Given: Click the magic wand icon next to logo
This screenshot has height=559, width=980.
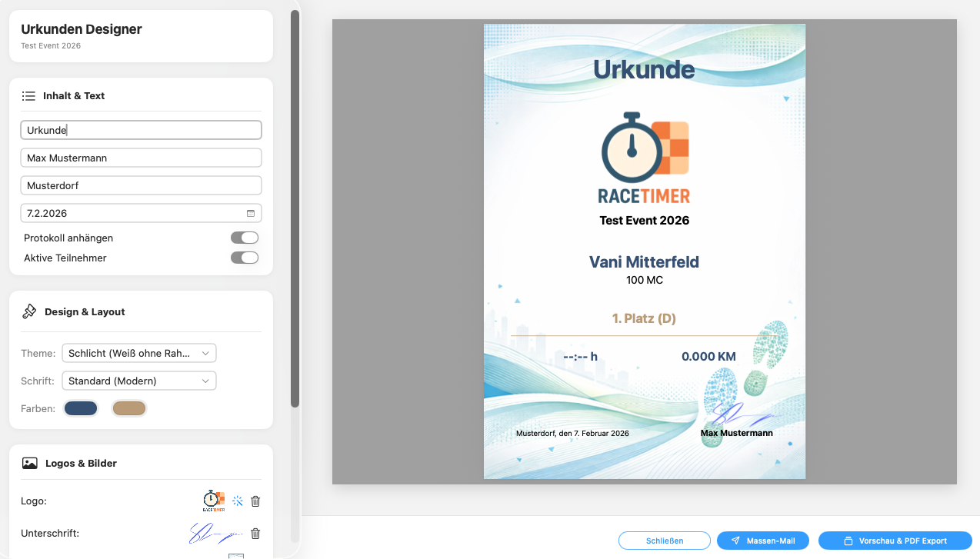Looking at the screenshot, I should 238,501.
